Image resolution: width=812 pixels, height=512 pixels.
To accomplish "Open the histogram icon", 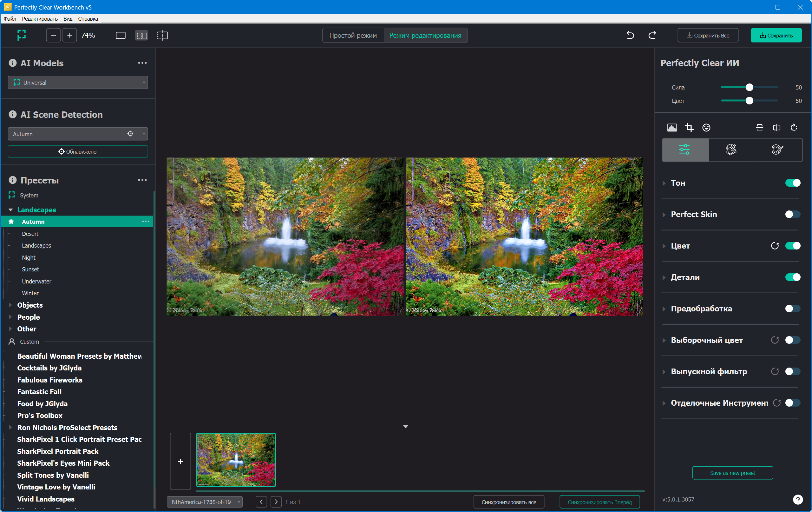I will click(x=672, y=128).
